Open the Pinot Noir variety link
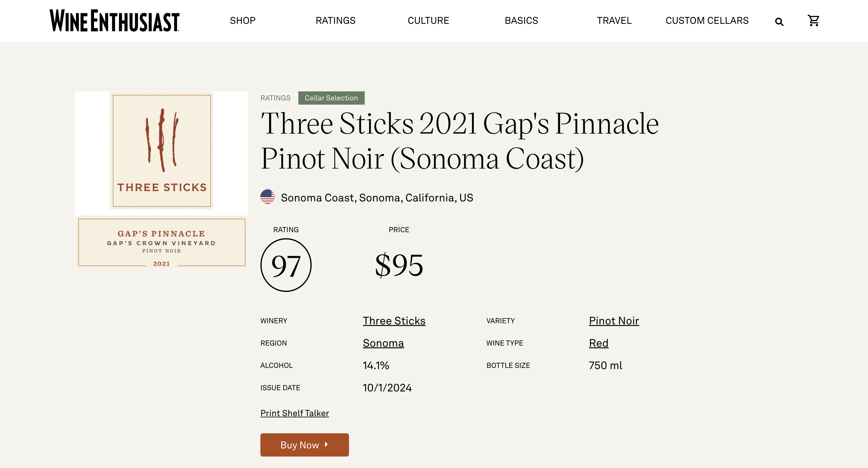The height and width of the screenshot is (468, 868). click(x=614, y=321)
